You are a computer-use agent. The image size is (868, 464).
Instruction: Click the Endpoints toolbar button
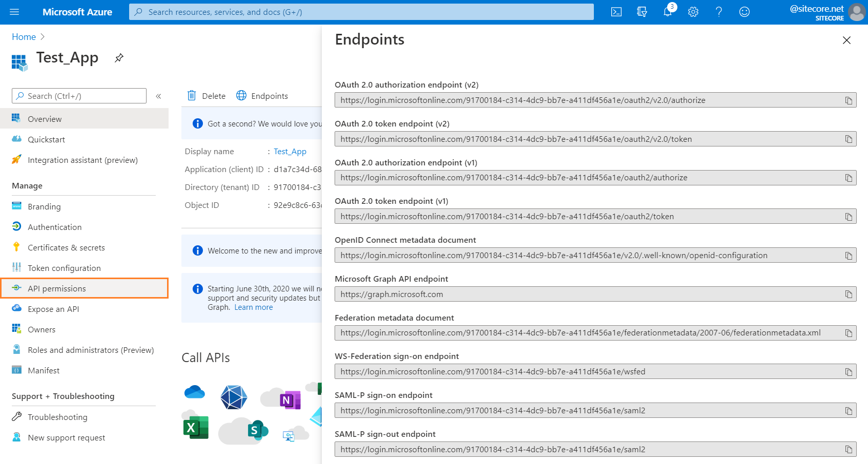[x=262, y=96]
